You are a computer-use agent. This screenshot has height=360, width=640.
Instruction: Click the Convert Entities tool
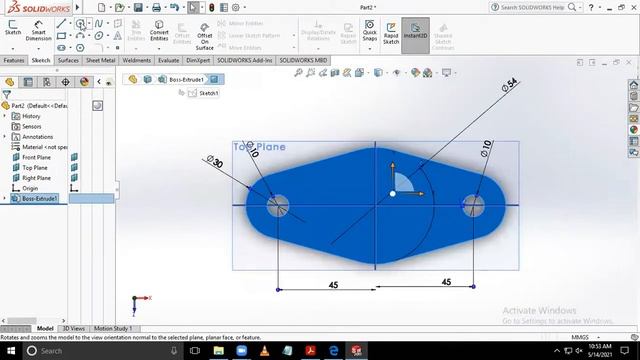click(159, 31)
